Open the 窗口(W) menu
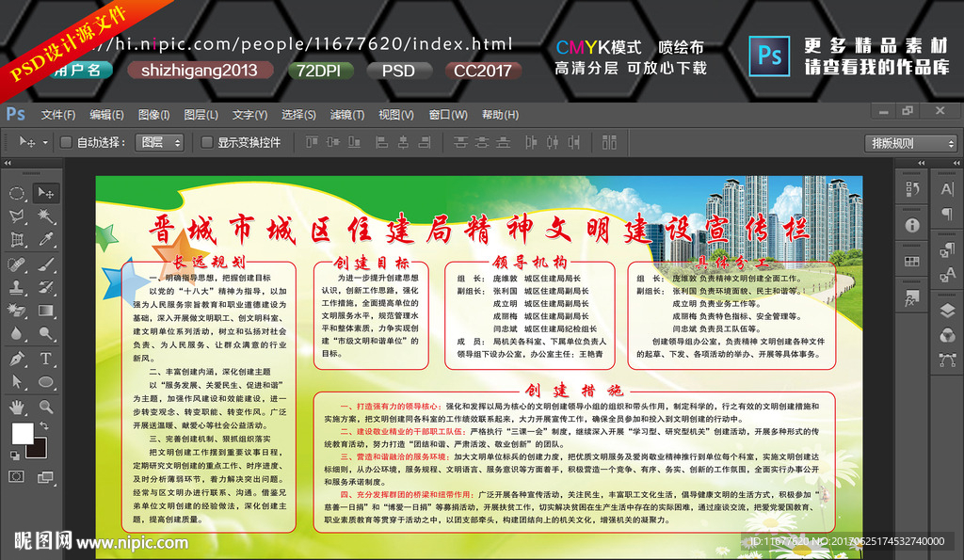Image resolution: width=964 pixels, height=560 pixels. [448, 115]
